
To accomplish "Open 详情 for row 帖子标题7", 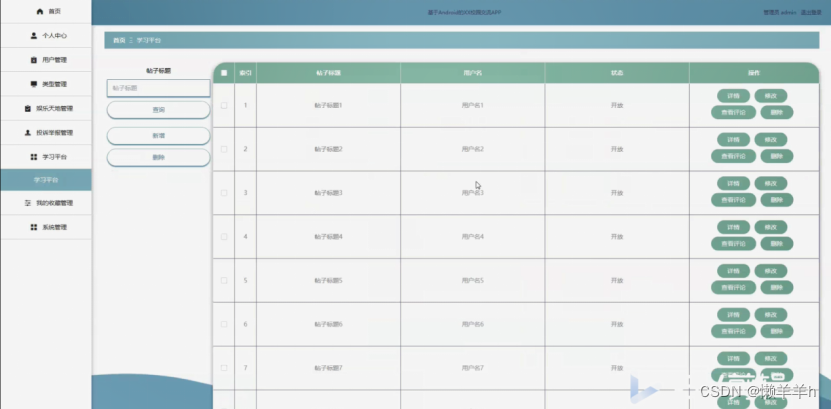I will coord(733,359).
